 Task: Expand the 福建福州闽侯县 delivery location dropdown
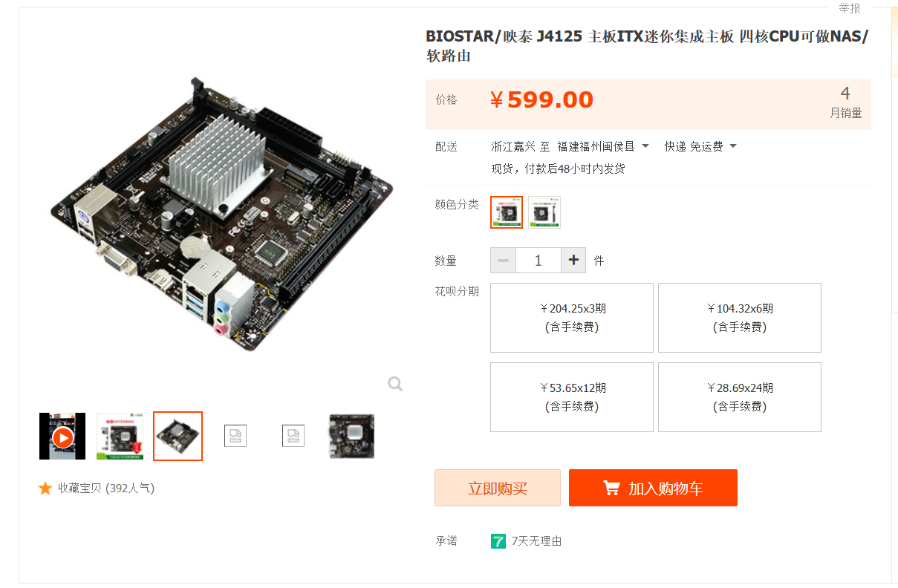(603, 146)
